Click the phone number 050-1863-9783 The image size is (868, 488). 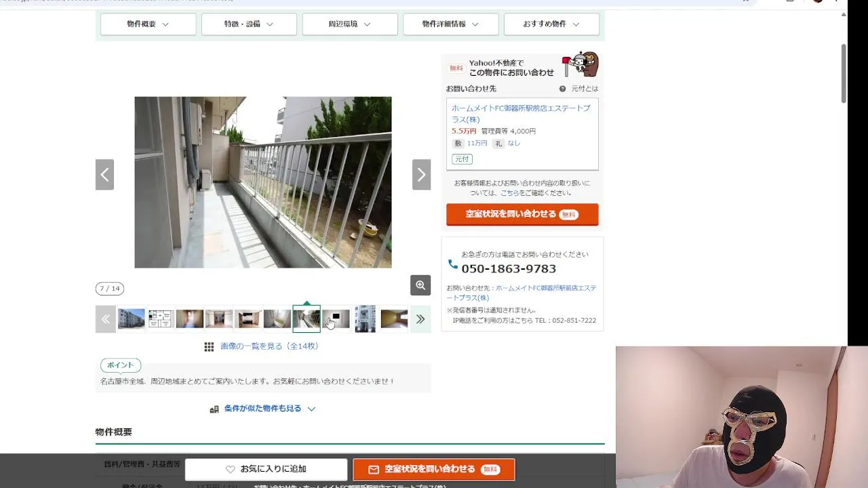tap(509, 269)
